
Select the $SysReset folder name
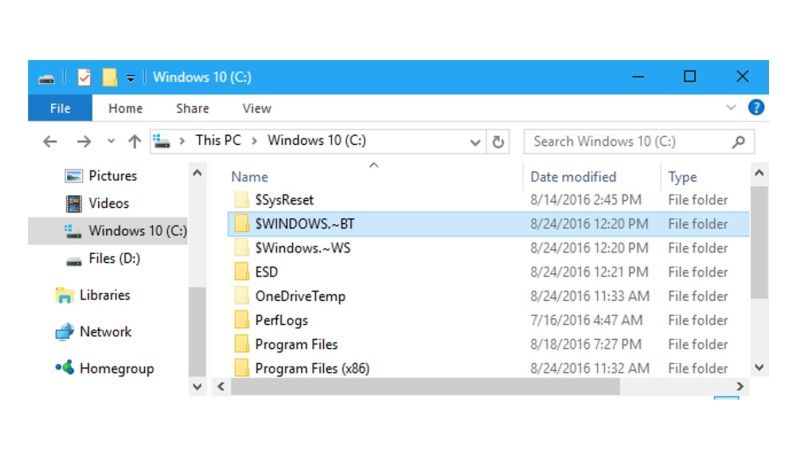pyautogui.click(x=284, y=200)
